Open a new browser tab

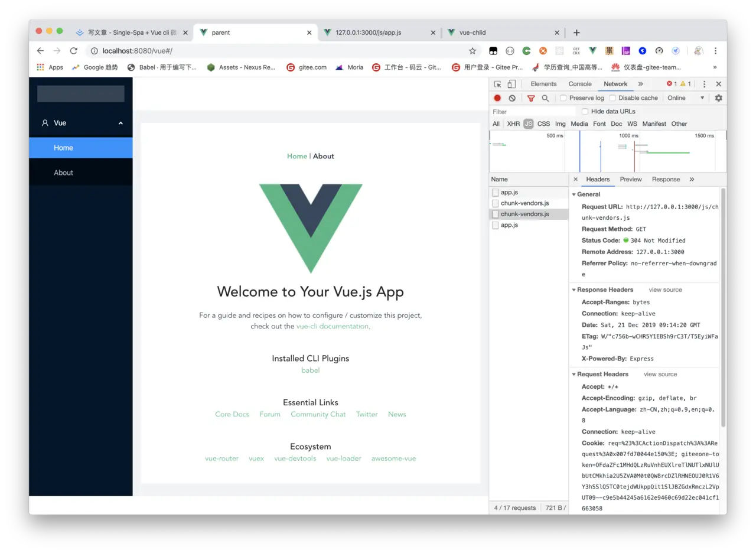coord(576,32)
